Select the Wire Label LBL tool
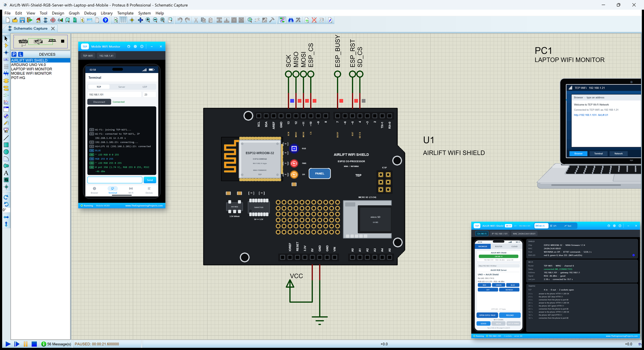644x350 pixels. pyautogui.click(x=6, y=59)
